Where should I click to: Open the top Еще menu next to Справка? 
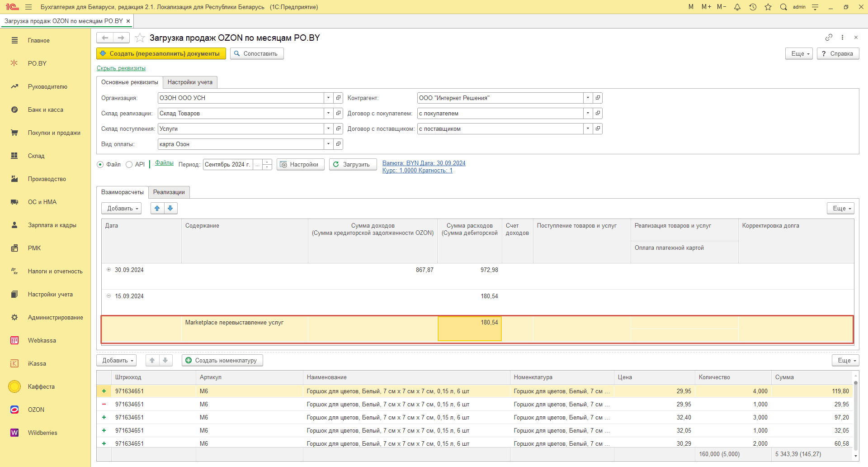799,53
